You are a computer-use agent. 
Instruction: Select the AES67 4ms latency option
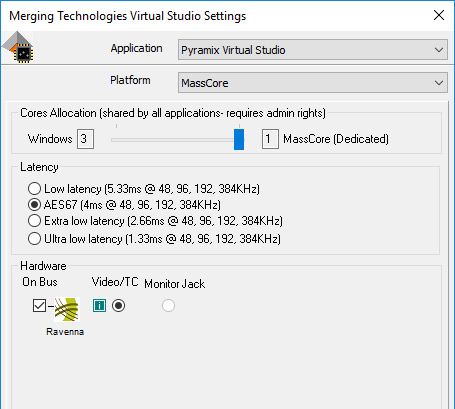point(124,204)
